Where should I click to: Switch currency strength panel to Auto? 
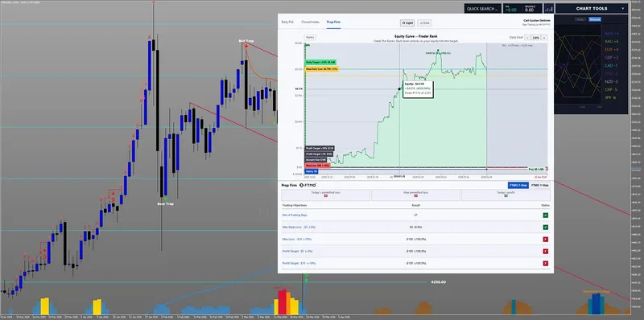pyautogui.click(x=580, y=19)
